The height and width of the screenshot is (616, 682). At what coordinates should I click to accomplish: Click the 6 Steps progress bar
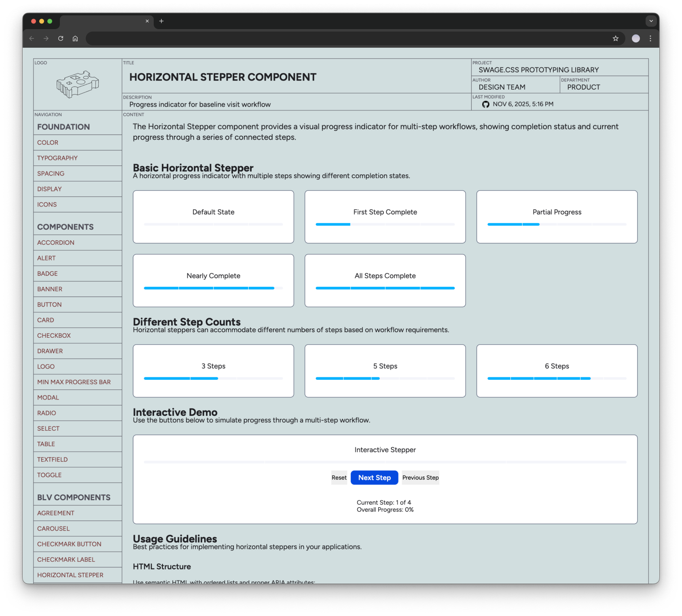(557, 379)
